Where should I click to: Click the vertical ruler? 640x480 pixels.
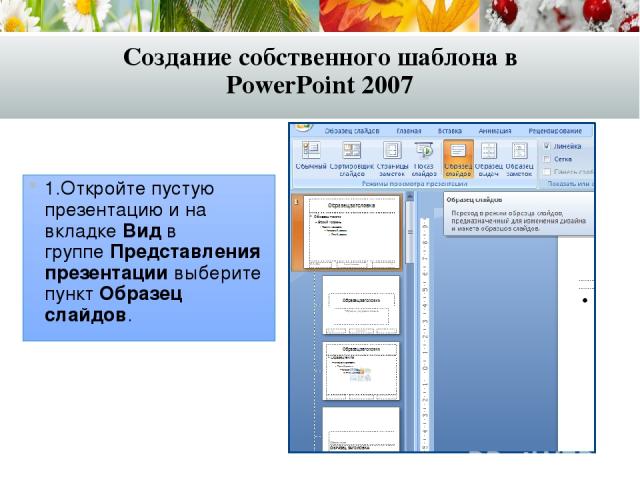point(425,335)
